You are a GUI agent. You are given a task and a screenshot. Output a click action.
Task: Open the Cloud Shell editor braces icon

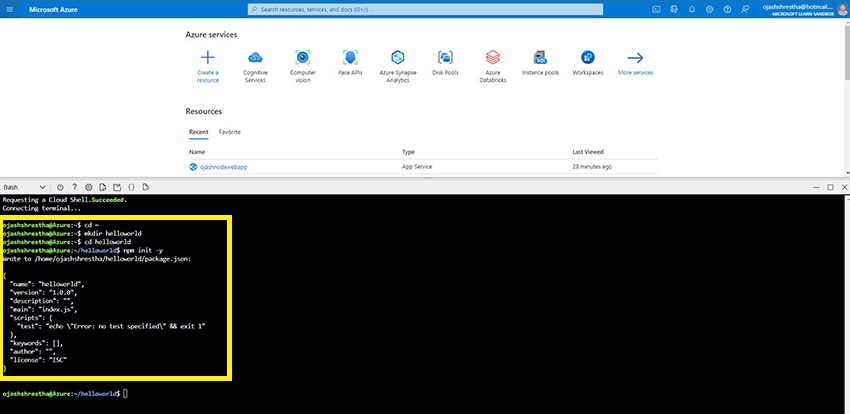tap(131, 187)
